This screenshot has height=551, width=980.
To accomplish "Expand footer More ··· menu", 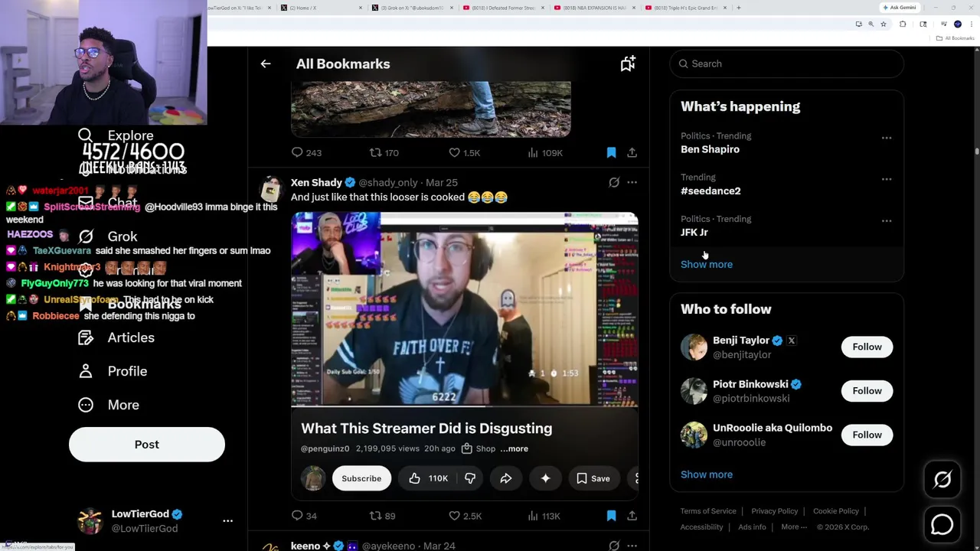I will point(794,527).
